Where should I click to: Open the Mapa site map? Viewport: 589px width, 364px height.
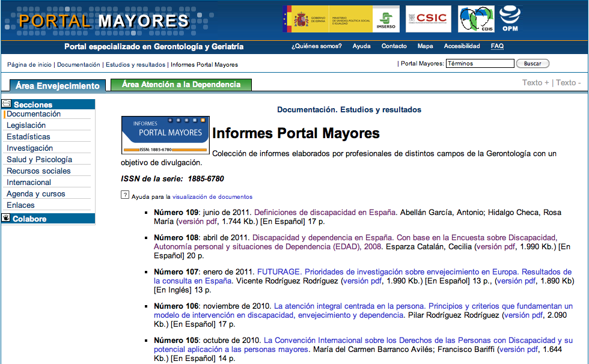[426, 46]
